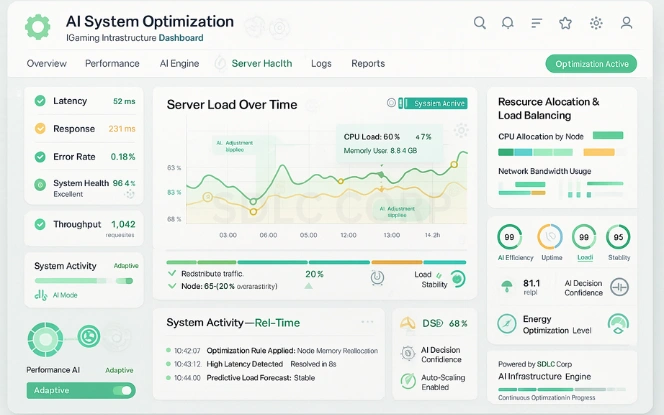
Task: Click the Optimization Active button
Action: [x=591, y=64]
